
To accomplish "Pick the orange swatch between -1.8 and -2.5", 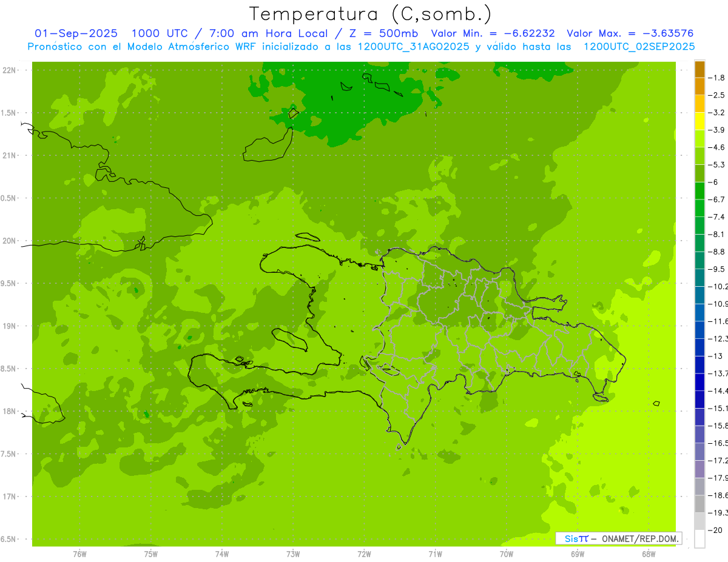I will (x=699, y=86).
